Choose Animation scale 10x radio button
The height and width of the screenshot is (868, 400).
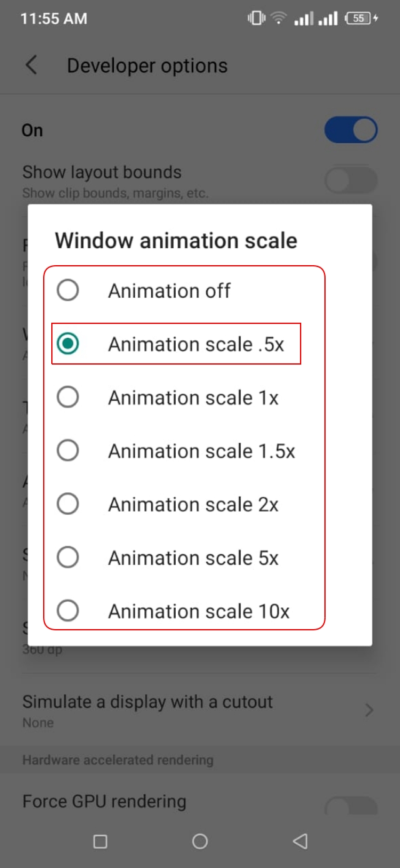(x=67, y=610)
